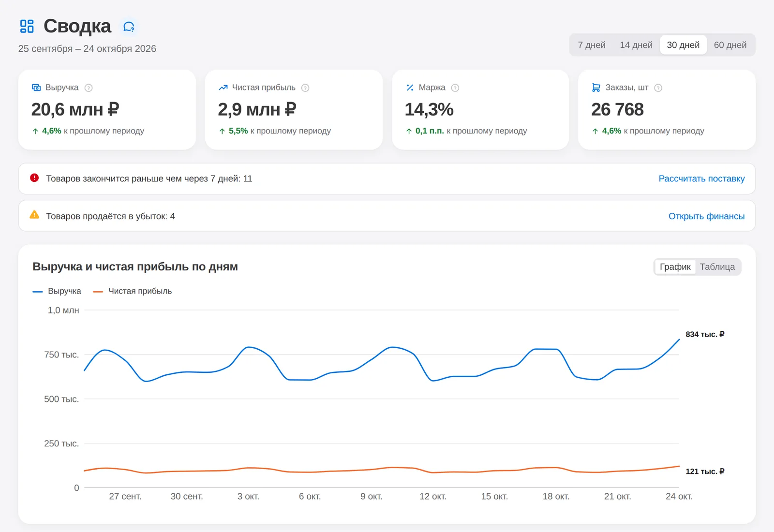Click the Выручка card wallet icon
Image resolution: width=774 pixels, height=532 pixels.
tap(36, 88)
